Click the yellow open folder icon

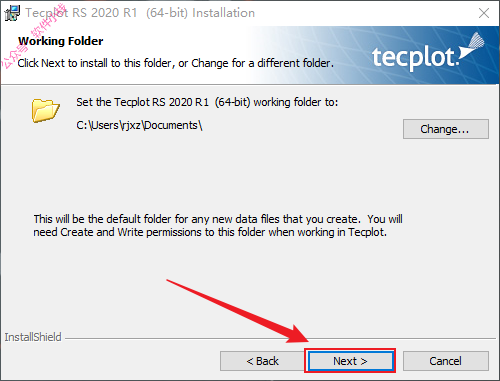click(x=46, y=110)
